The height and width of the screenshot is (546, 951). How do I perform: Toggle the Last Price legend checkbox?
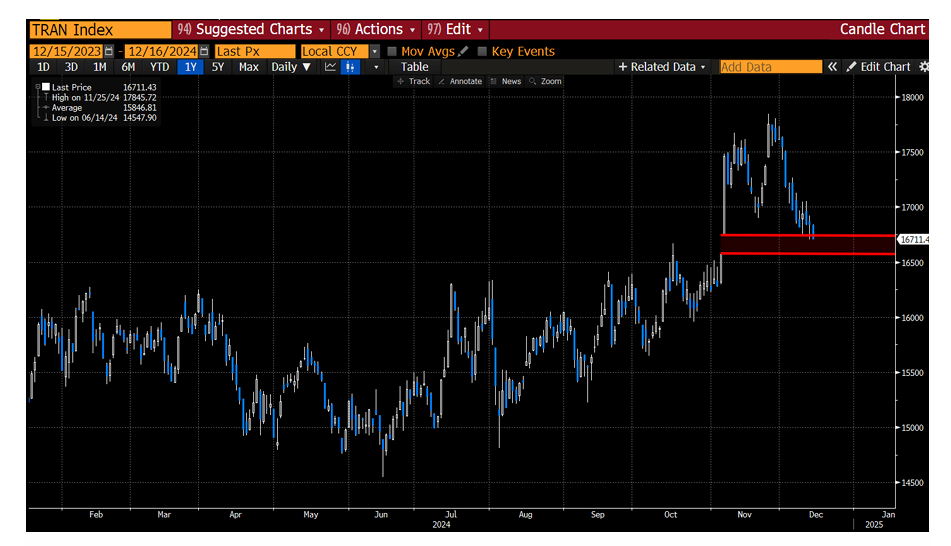coord(45,87)
